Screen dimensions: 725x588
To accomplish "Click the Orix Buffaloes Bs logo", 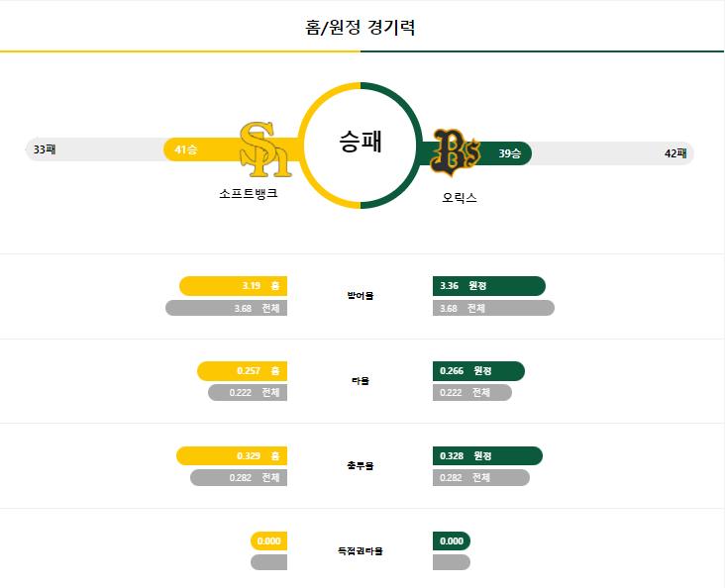I will pyautogui.click(x=456, y=153).
